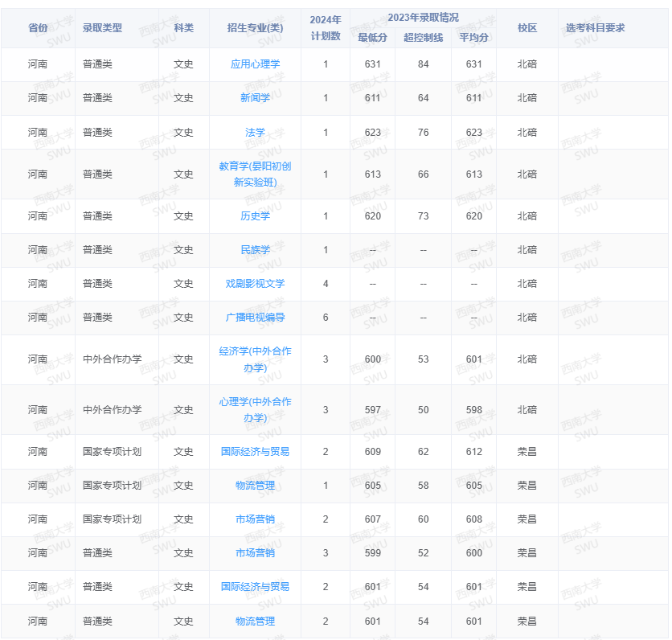Open the 历史学 major link
The width and height of the screenshot is (672, 640).
pyautogui.click(x=256, y=216)
